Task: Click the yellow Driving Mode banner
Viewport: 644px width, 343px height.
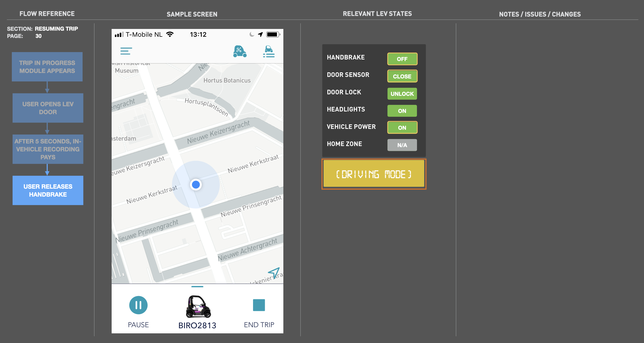Action: [x=374, y=174]
